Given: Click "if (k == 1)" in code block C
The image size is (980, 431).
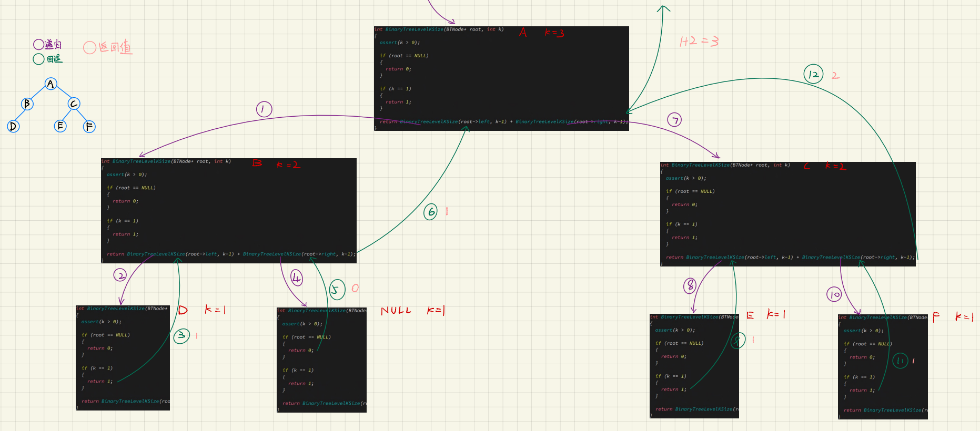Looking at the screenshot, I should coord(681,224).
